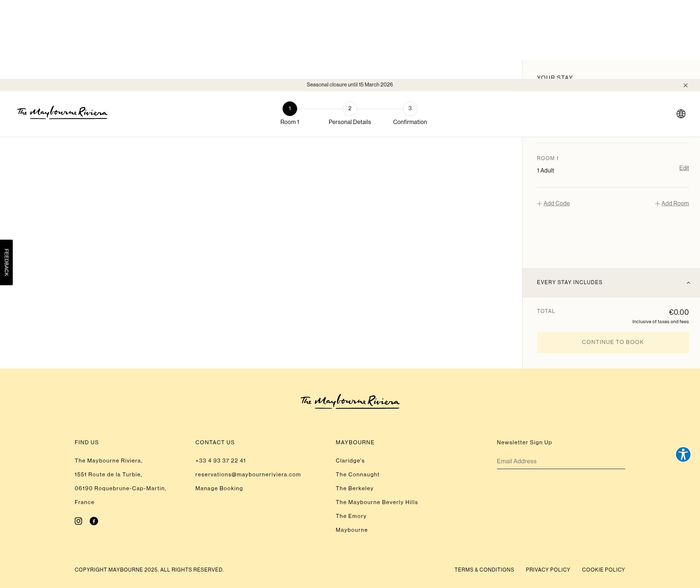
Task: Open Terms & Conditions
Action: coord(484,570)
